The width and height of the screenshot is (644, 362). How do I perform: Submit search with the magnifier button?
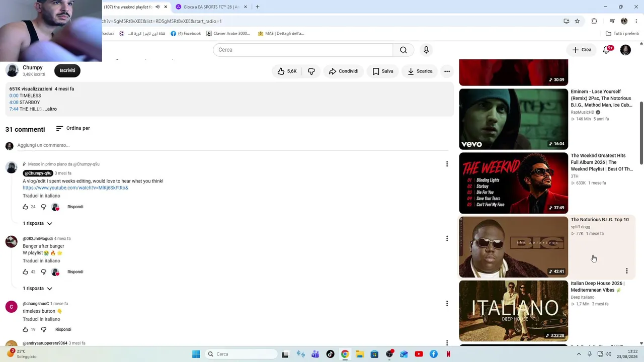[x=404, y=50]
